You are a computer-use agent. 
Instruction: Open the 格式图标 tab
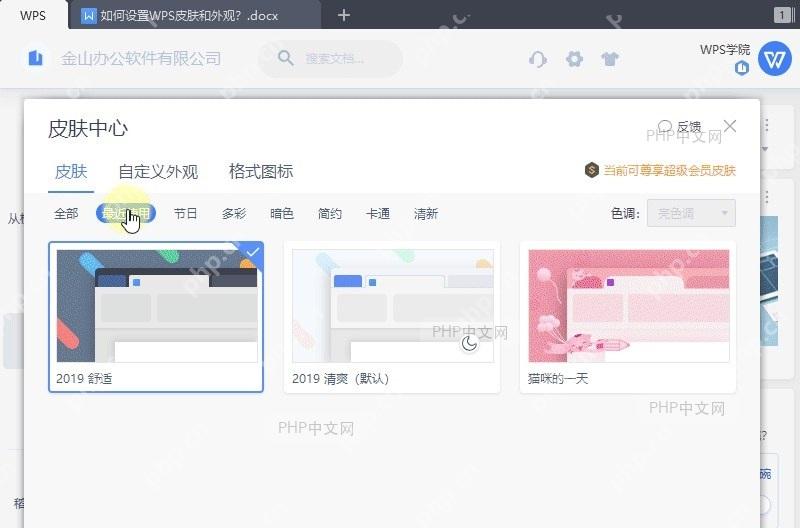tap(261, 171)
